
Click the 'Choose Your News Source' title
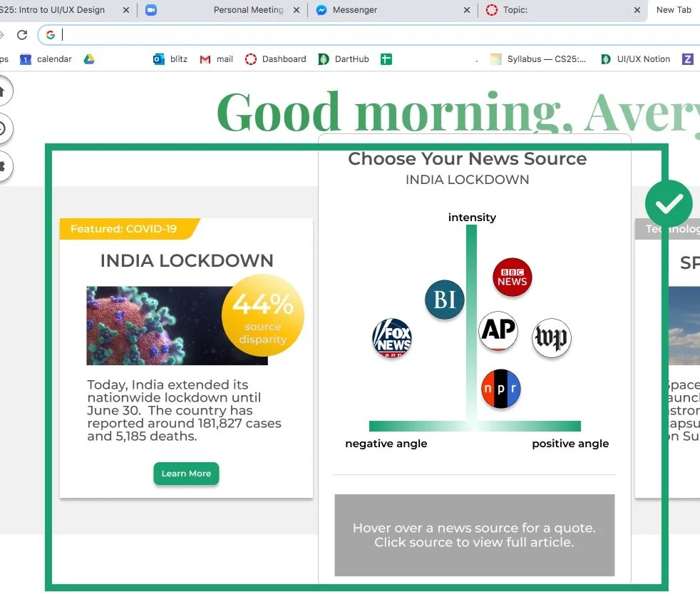[468, 159]
